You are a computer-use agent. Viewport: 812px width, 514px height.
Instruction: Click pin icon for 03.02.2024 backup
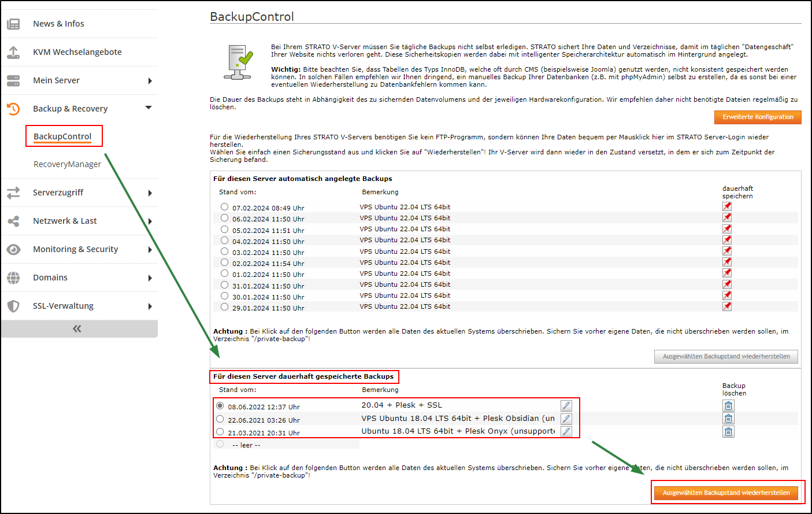(727, 251)
